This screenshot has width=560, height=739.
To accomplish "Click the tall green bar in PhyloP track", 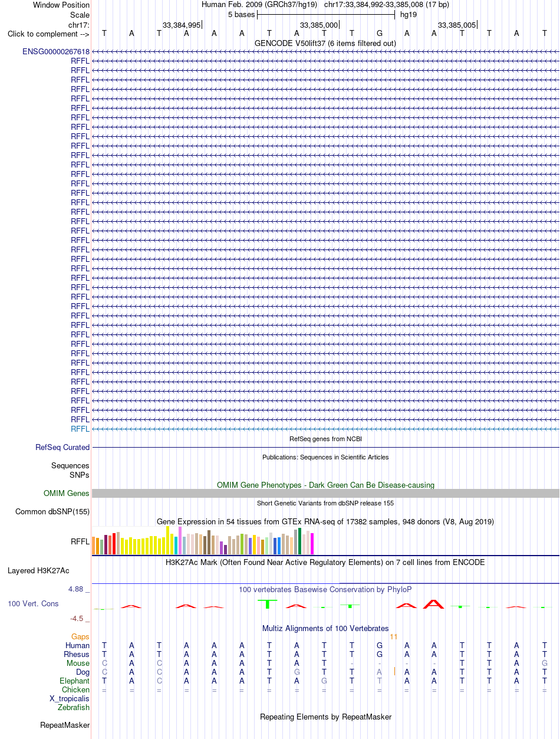I will 269,604.
